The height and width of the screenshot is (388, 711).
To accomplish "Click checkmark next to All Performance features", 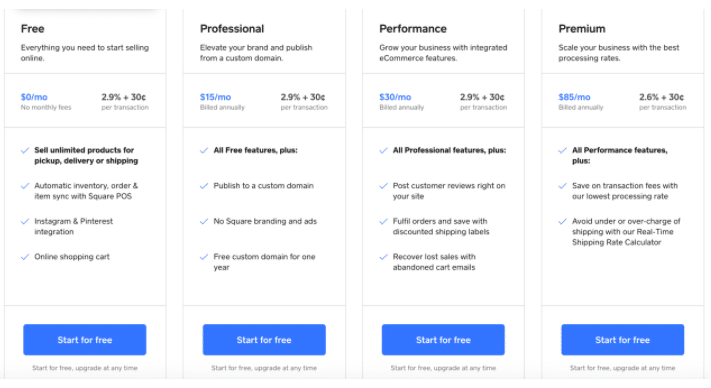I will [x=563, y=150].
